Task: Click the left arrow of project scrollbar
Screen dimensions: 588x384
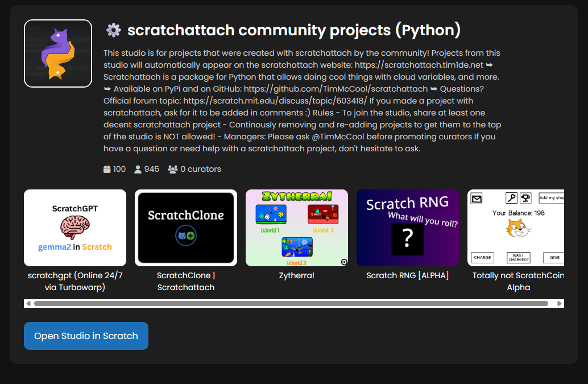Action: pyautogui.click(x=28, y=303)
